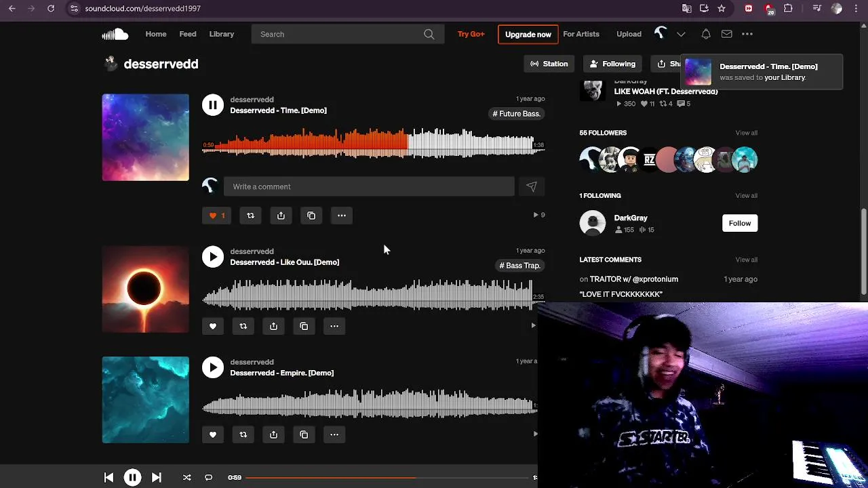The height and width of the screenshot is (488, 868).
Task: Copy link for Like Ouu. [Demo]
Action: click(x=304, y=326)
